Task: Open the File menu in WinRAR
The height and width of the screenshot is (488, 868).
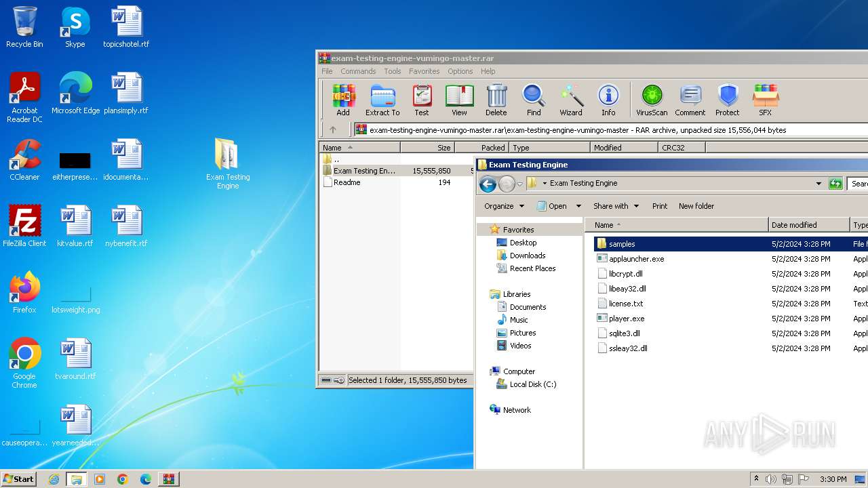Action: [327, 71]
